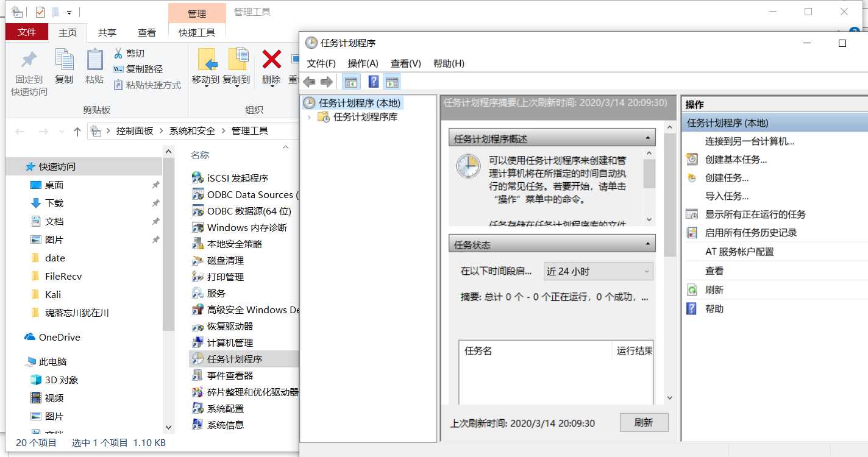Open 下载 in the Explorer navigation pane
The width and height of the screenshot is (868, 457).
tap(54, 203)
